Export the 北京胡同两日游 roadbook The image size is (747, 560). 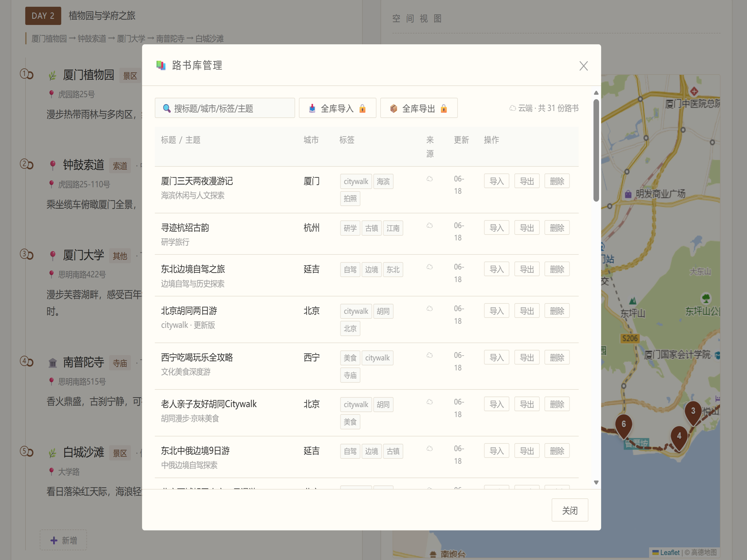[527, 311]
